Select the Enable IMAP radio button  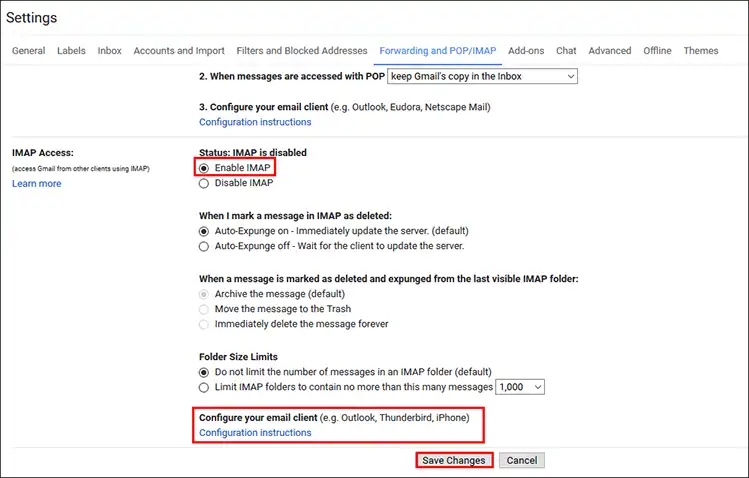coord(204,168)
